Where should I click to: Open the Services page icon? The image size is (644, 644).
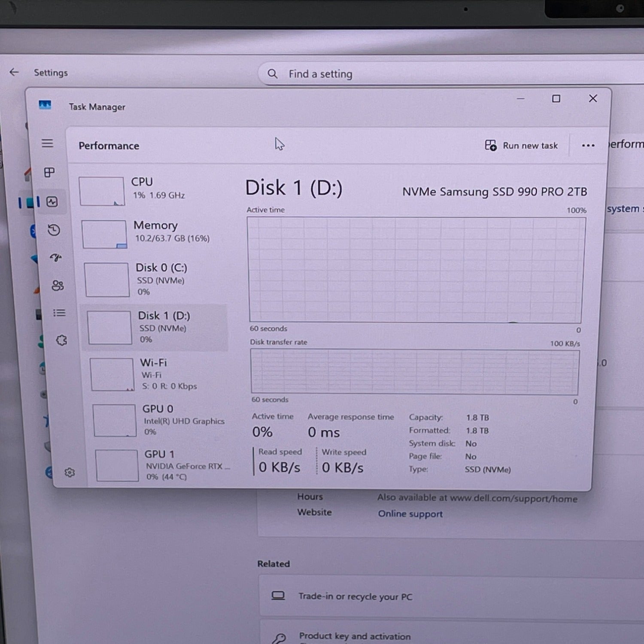point(61,340)
